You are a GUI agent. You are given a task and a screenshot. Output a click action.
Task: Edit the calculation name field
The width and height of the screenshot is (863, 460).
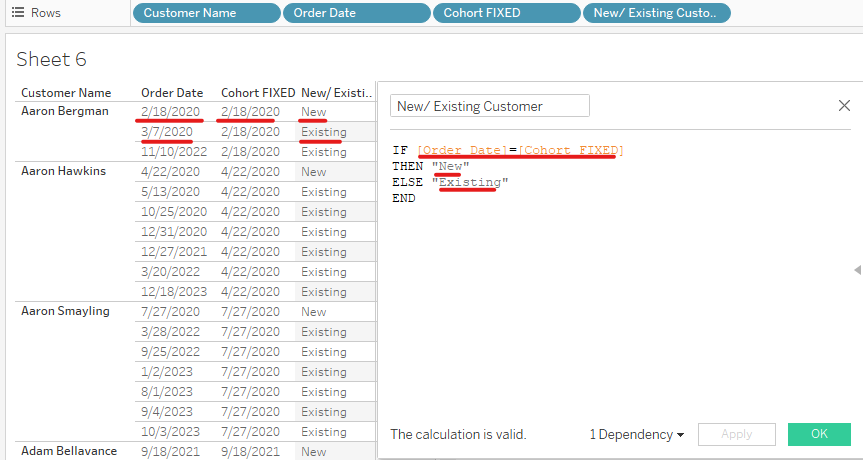pyautogui.click(x=490, y=106)
